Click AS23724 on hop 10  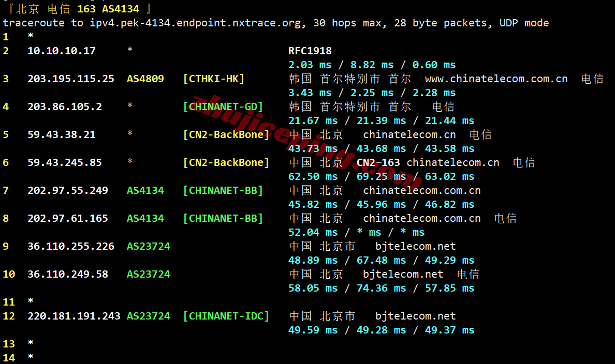[x=148, y=274]
